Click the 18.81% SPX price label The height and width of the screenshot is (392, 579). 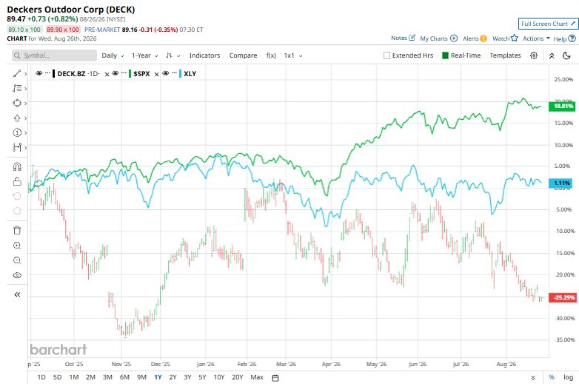click(x=563, y=107)
